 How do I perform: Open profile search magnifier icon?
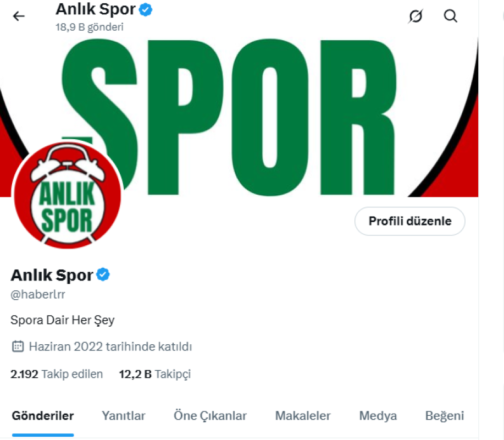451,16
